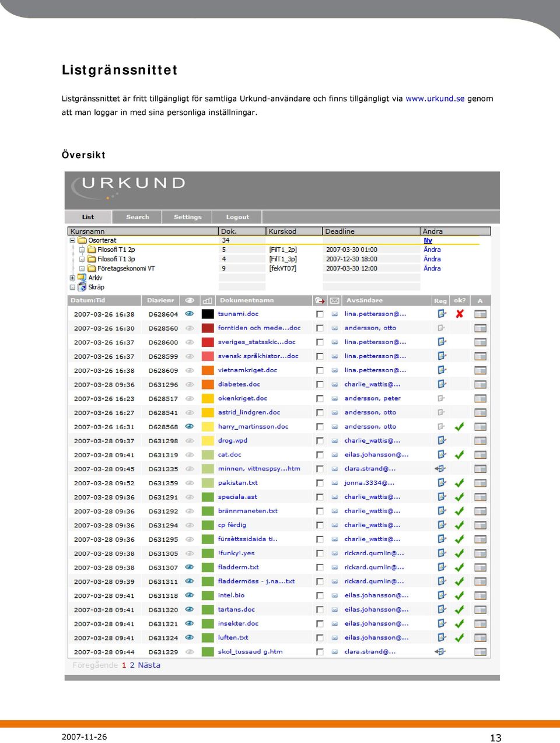Open analysis layout icon for diabetes.doc
Image resolution: width=560 pixels, height=743 pixels.
coord(480,384)
